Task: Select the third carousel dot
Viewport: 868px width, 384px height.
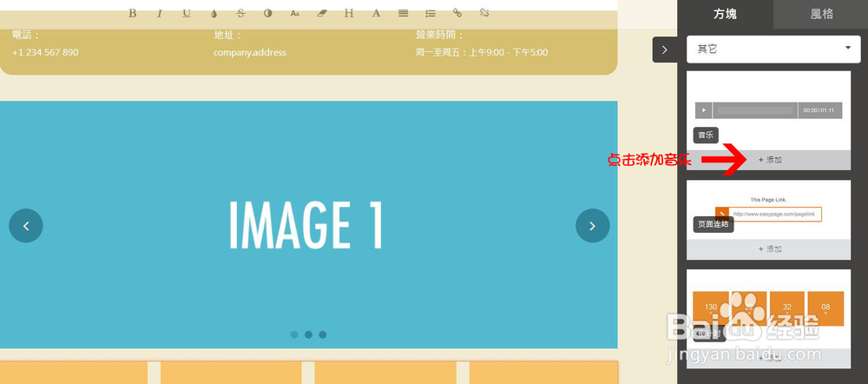Action: 323,334
